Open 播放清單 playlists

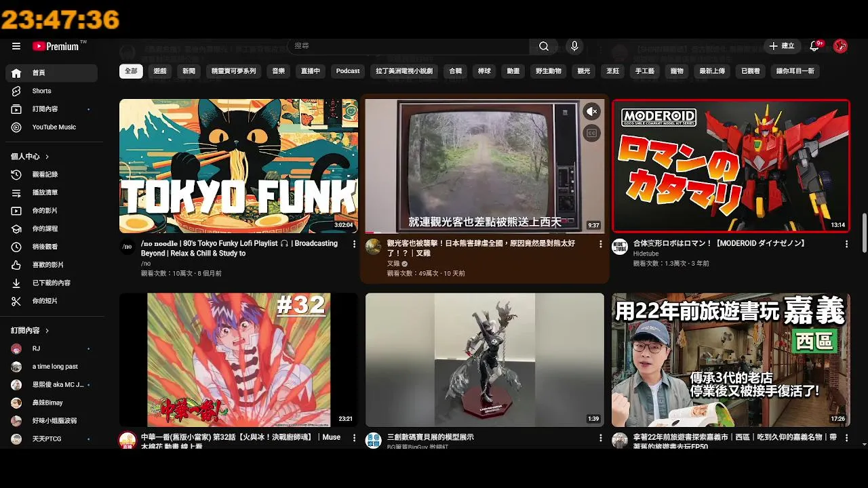pos(52,192)
